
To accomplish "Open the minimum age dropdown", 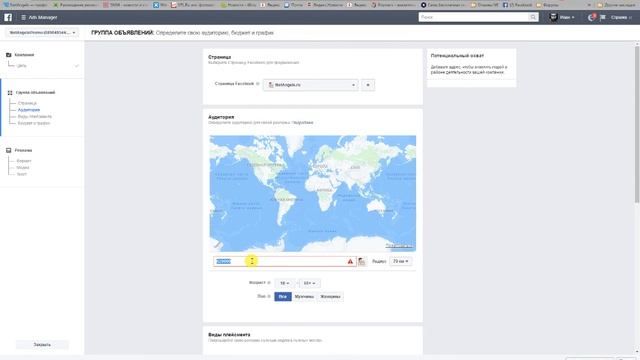I will tap(284, 283).
